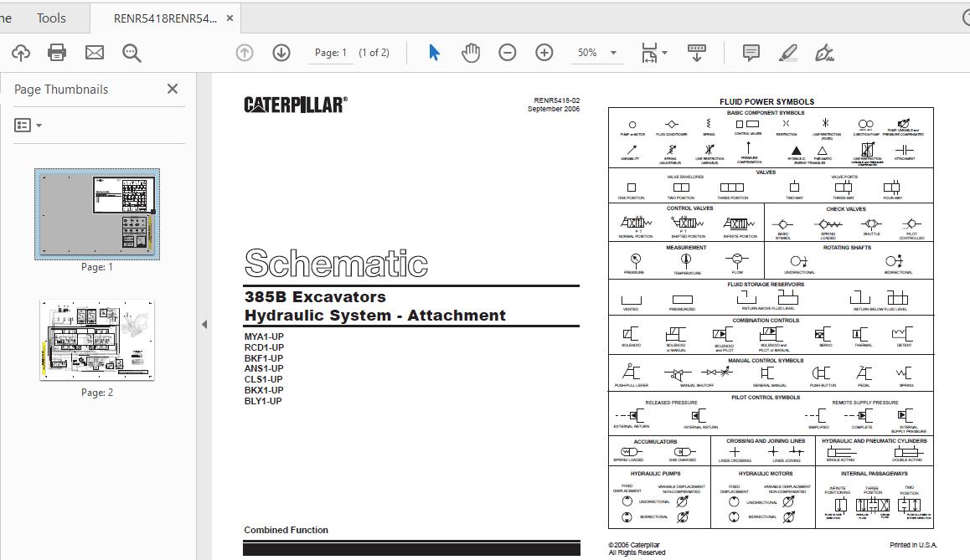Click the '385B Excavators' title text
The height and width of the screenshot is (560, 970).
point(315,296)
